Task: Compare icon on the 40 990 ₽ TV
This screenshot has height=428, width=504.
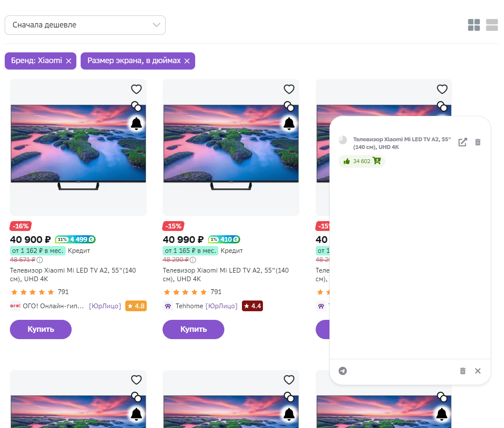Action: [289, 106]
